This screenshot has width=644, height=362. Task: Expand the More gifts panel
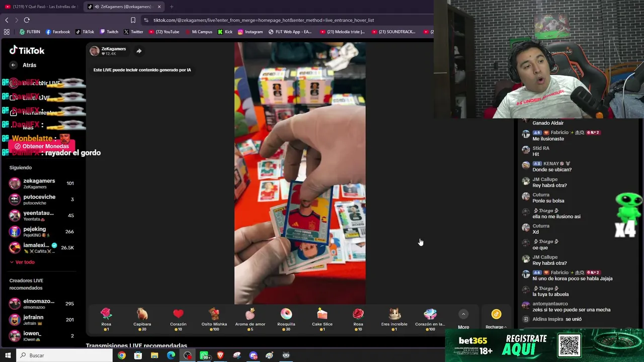463,320
